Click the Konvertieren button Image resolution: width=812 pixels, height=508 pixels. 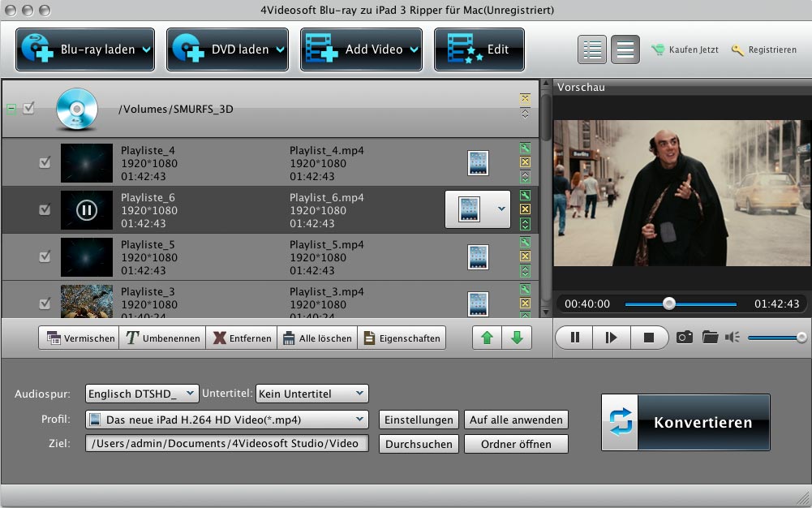[685, 423]
